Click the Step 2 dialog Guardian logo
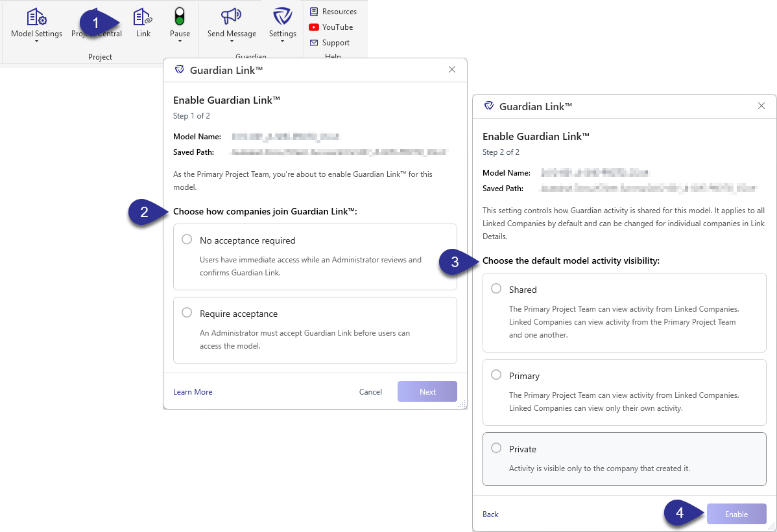 pos(488,106)
